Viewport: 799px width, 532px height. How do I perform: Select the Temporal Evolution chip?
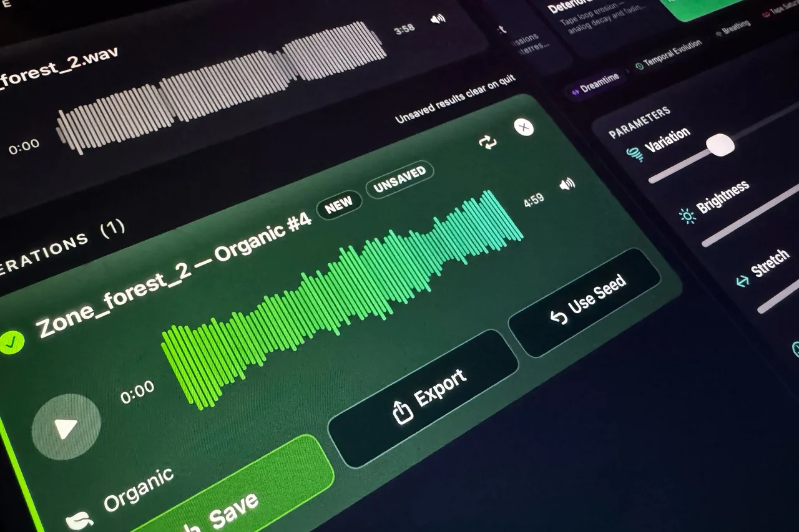pyautogui.click(x=669, y=54)
